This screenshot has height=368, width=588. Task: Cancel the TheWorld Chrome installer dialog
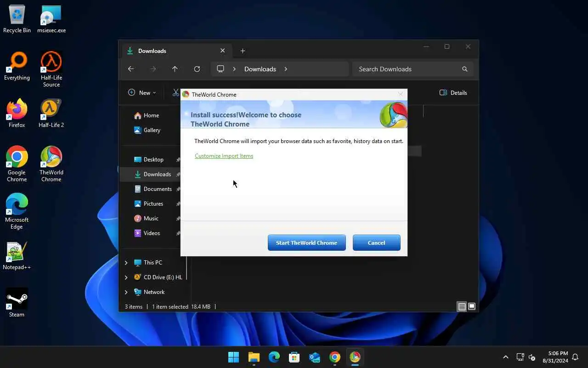pyautogui.click(x=376, y=243)
